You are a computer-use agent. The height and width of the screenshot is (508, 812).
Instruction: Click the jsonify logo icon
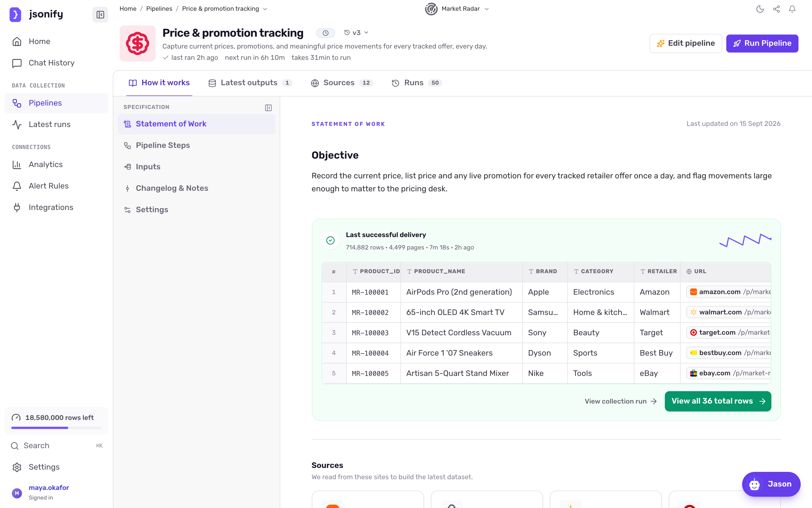[x=15, y=14]
